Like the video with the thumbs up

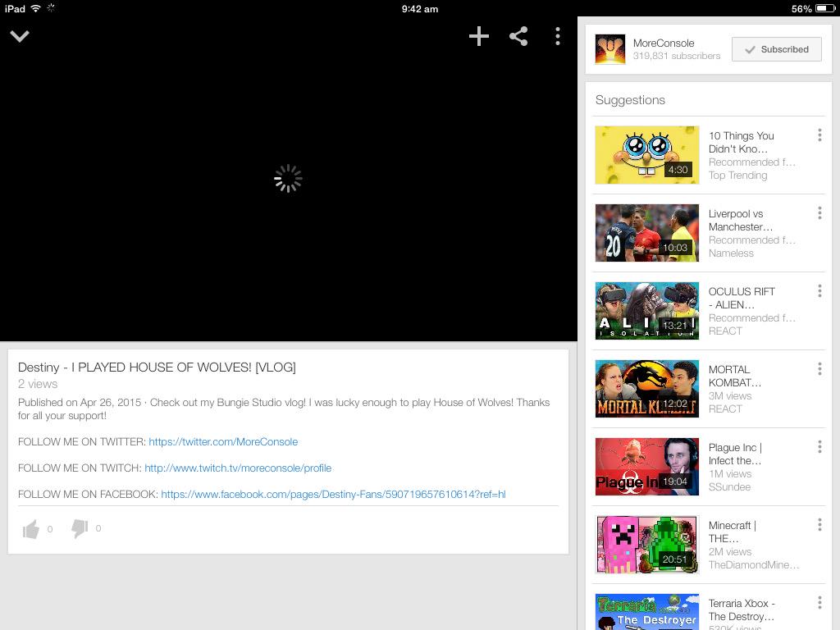pyautogui.click(x=31, y=529)
